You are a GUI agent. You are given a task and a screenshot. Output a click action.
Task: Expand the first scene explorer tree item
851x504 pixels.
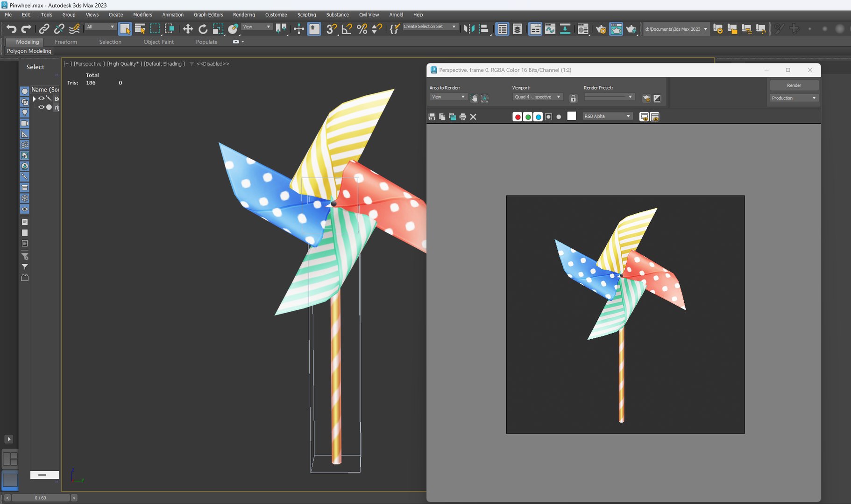[x=34, y=99]
